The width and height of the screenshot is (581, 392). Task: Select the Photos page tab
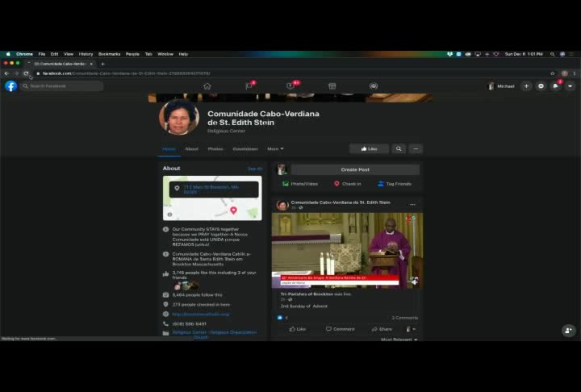coord(215,149)
